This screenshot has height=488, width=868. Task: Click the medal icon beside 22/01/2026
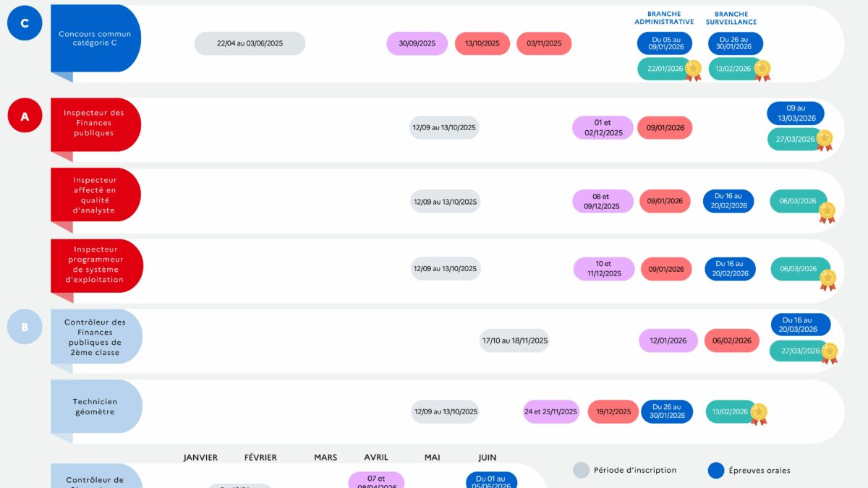pyautogui.click(x=693, y=69)
